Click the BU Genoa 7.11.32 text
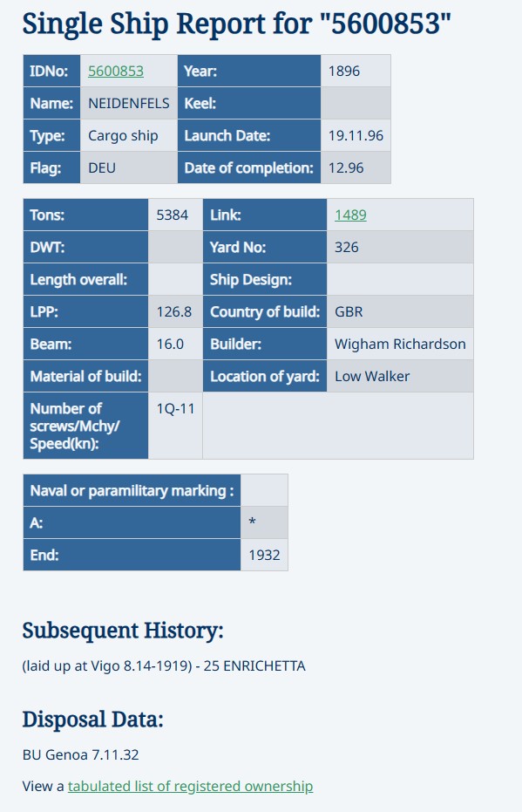 click(81, 754)
